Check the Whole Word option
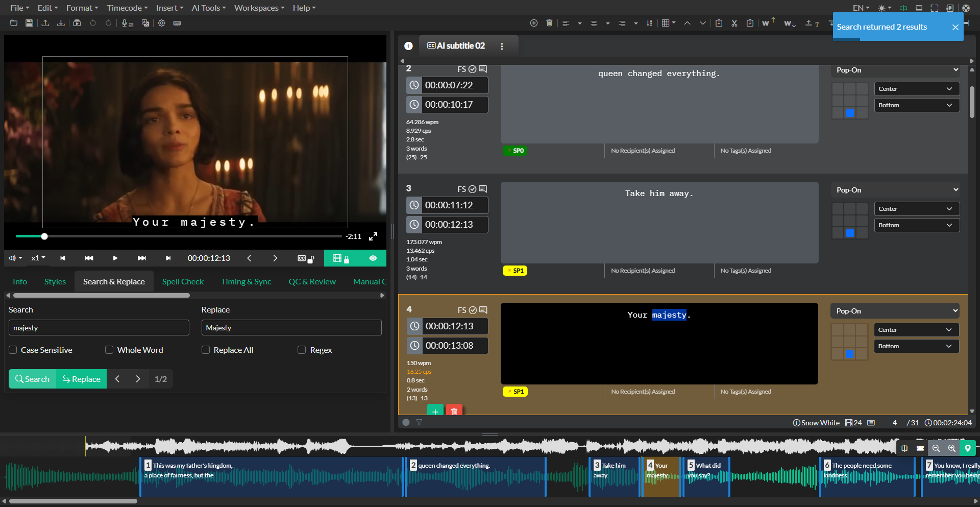Viewport: 980px width, 507px height. coord(109,350)
